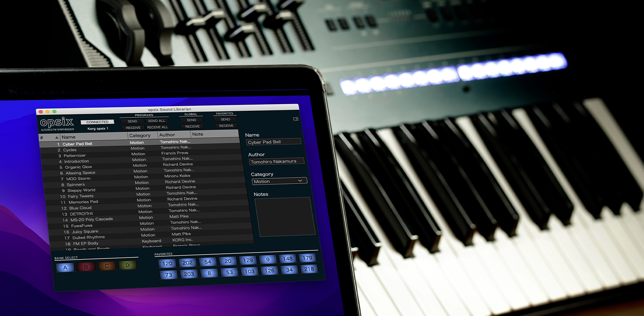
Task: Select favorite slot 148
Action: (288, 258)
